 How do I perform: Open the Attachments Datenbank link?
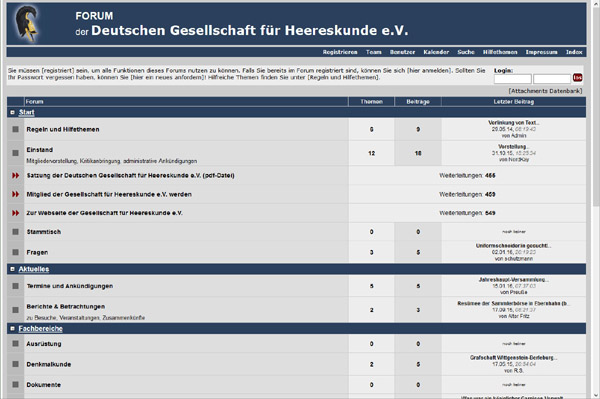click(545, 91)
